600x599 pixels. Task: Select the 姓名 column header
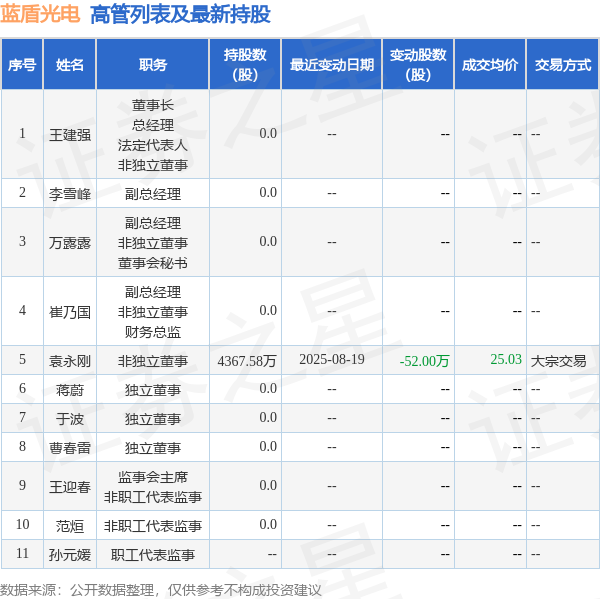tap(70, 65)
